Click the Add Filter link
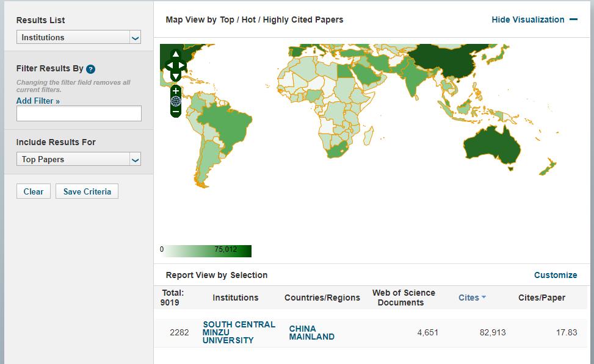 (38, 101)
